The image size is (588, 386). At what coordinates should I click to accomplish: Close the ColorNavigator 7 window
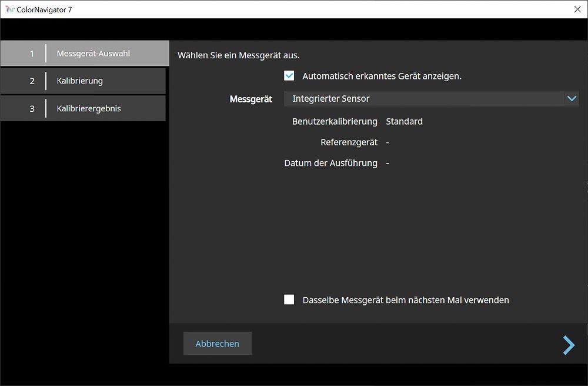click(577, 9)
